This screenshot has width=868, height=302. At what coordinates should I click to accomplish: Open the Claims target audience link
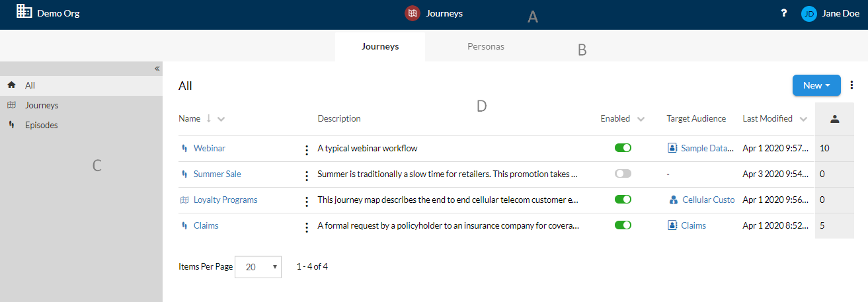click(693, 226)
